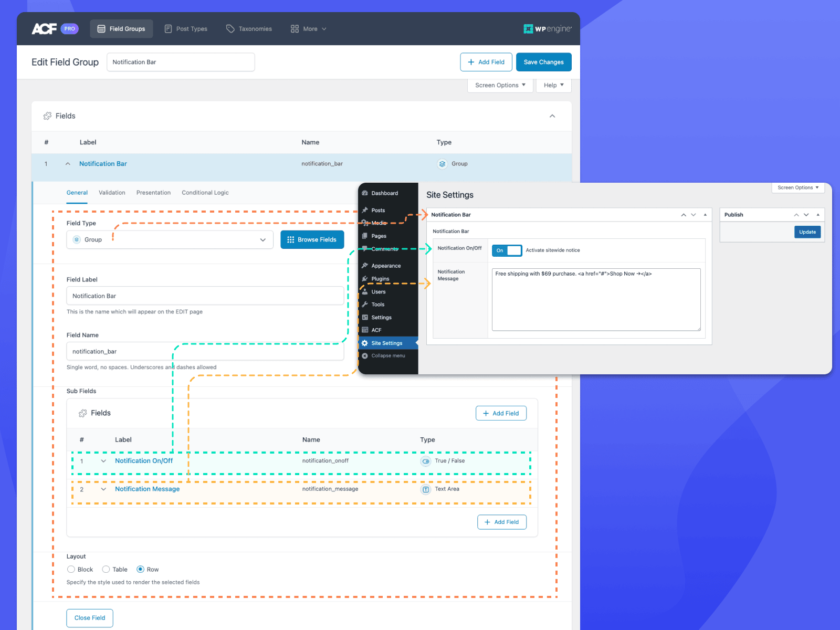Click the ACF sidebar menu icon
Image resolution: width=840 pixels, height=630 pixels.
[x=365, y=330]
